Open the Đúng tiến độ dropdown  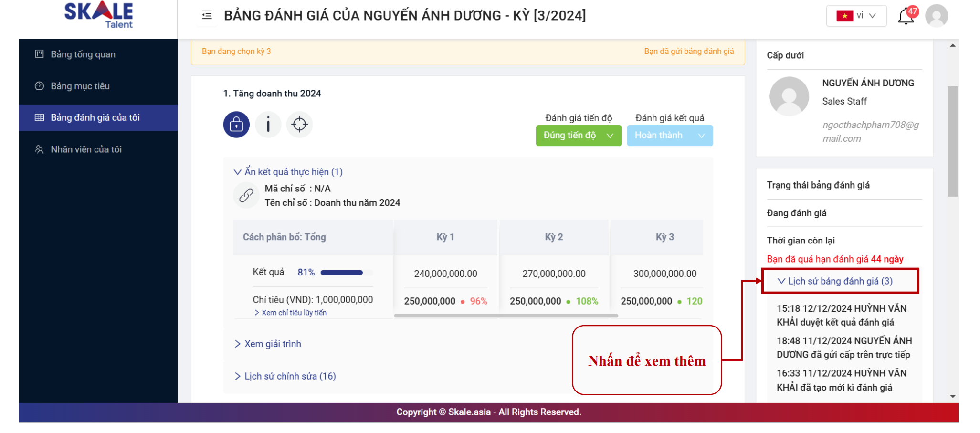(x=578, y=136)
